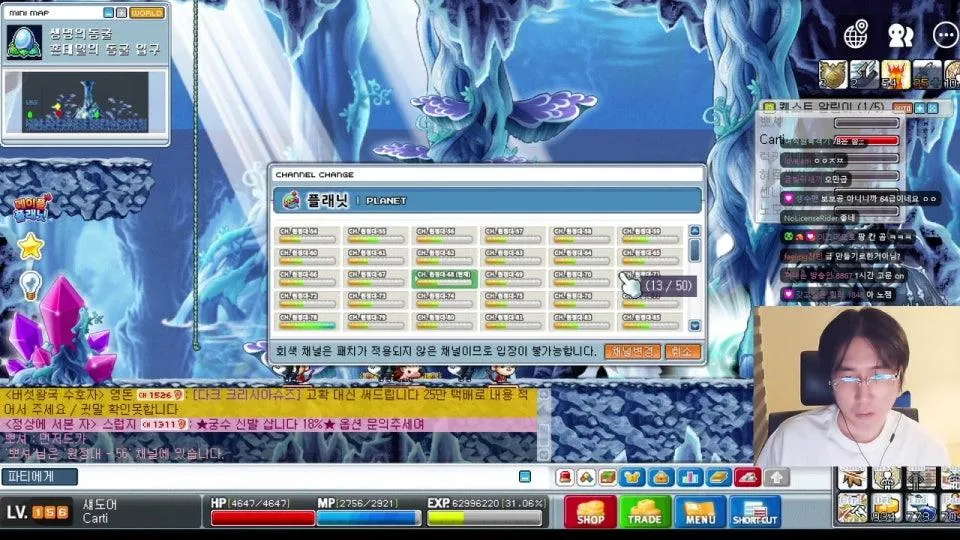Select channel 65 in the channel list
960x540 pixels.
(651, 257)
